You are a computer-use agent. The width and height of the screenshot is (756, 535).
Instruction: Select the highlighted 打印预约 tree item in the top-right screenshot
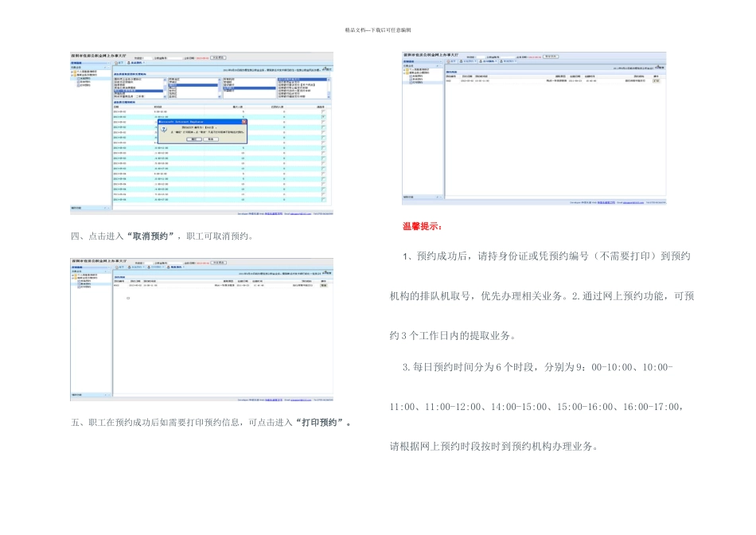(x=416, y=83)
